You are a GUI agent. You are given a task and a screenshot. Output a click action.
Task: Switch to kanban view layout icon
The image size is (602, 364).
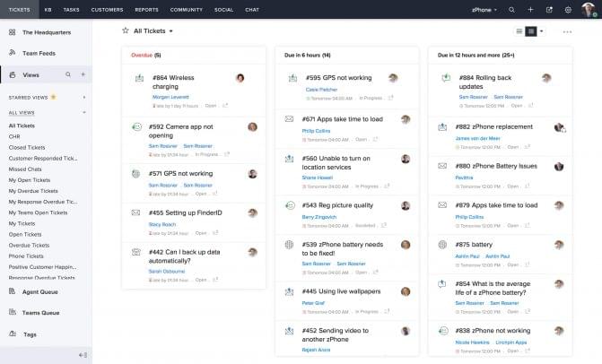point(531,31)
